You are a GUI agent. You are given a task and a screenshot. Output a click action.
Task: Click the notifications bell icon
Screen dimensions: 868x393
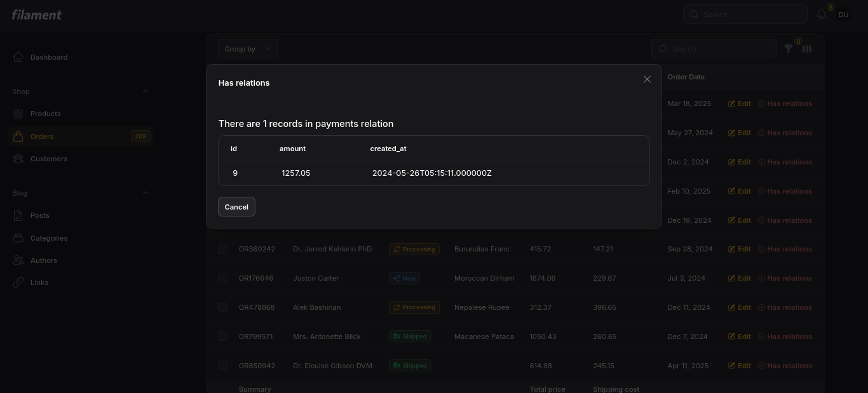pyautogui.click(x=821, y=15)
